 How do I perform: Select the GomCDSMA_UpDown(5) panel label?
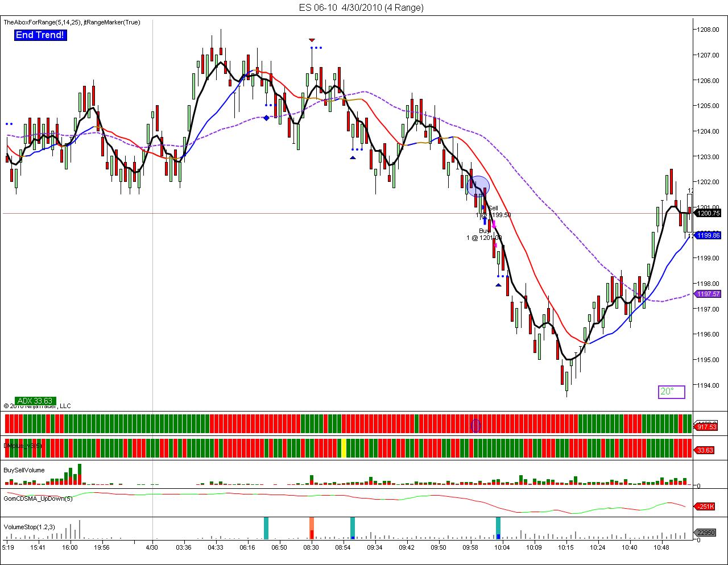pyautogui.click(x=38, y=498)
